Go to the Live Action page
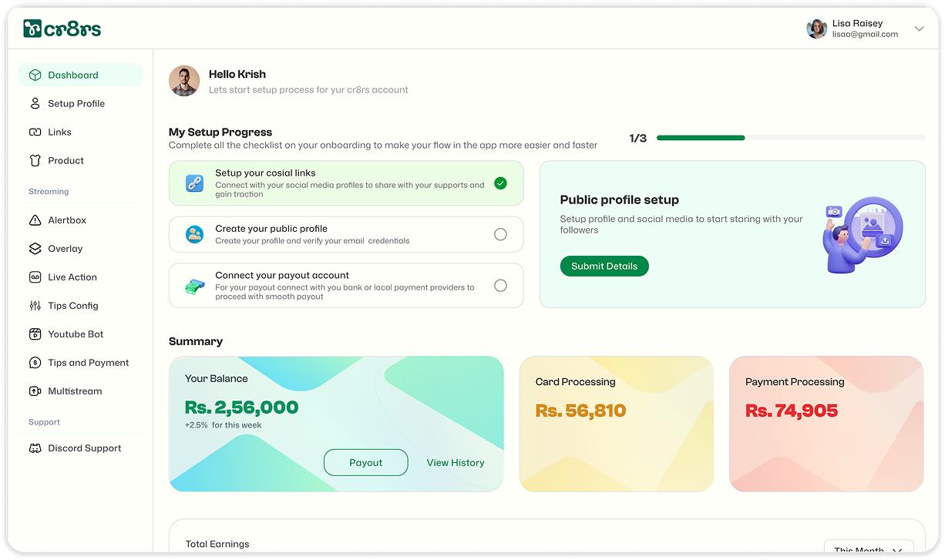This screenshot has width=945, height=560. pos(72,277)
